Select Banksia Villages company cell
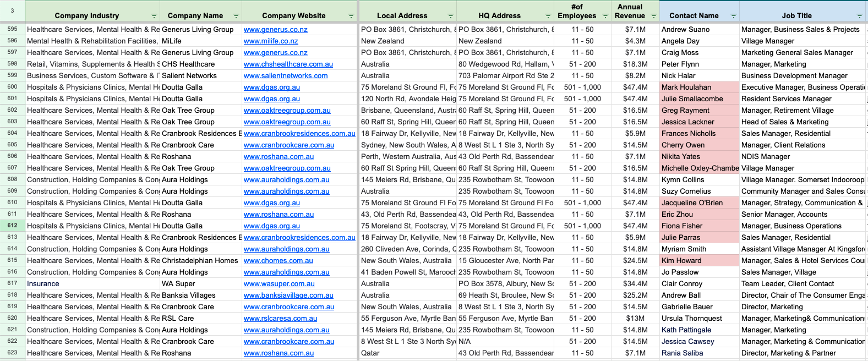Screen dimensions: 868x361 201,296
